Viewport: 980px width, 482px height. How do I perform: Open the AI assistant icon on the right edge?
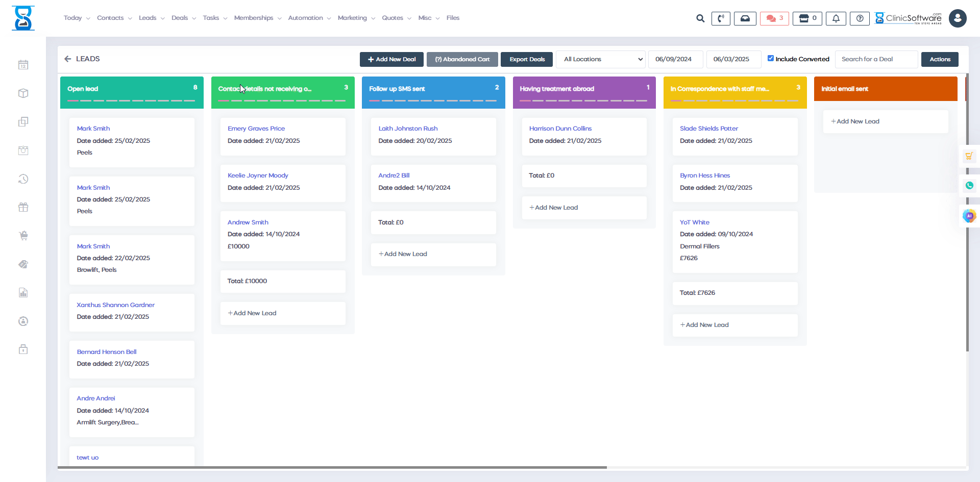coord(970,216)
